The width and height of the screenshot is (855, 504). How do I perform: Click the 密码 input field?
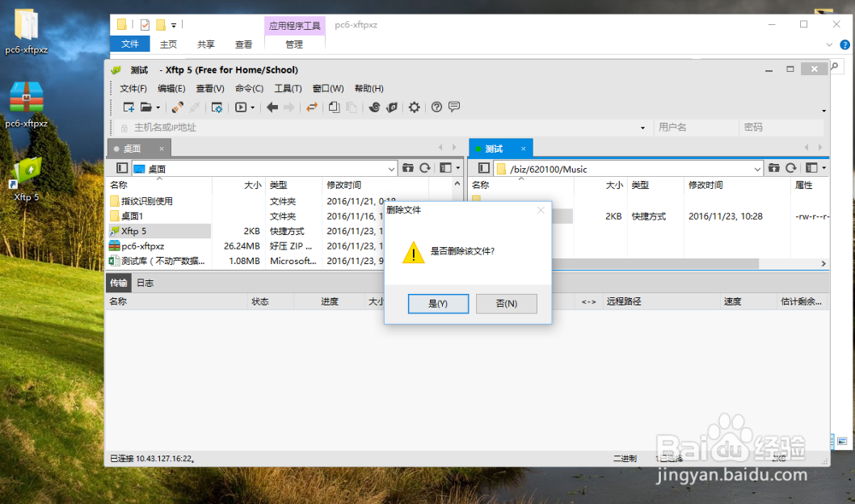point(781,127)
